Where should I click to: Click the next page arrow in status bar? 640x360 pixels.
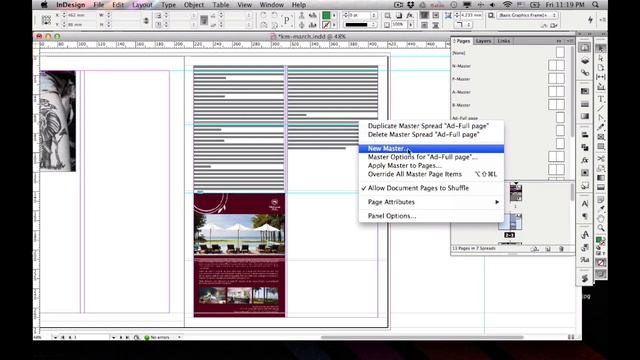121,338
